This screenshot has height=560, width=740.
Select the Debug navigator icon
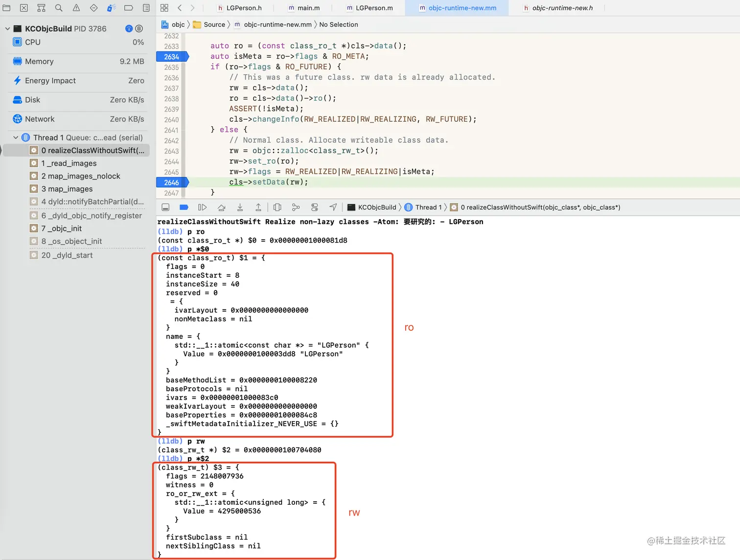click(x=111, y=8)
